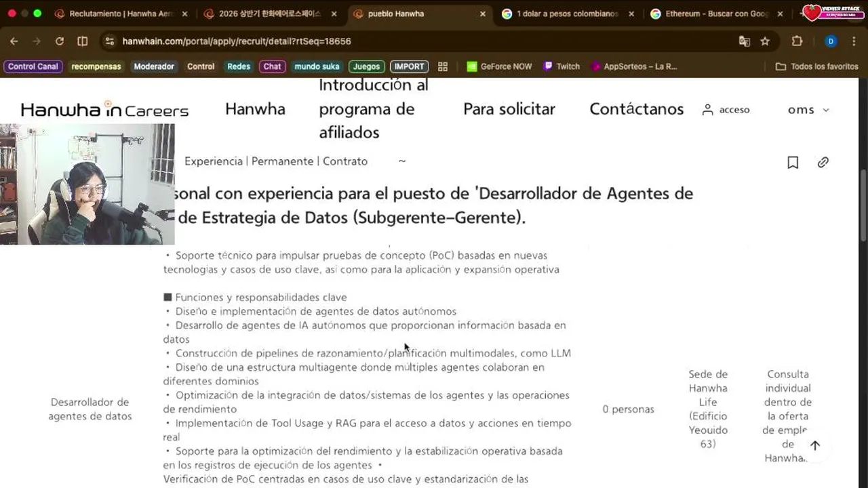Open the Chrome three-dot menu
Screen dimensions: 868x488
click(x=853, y=41)
